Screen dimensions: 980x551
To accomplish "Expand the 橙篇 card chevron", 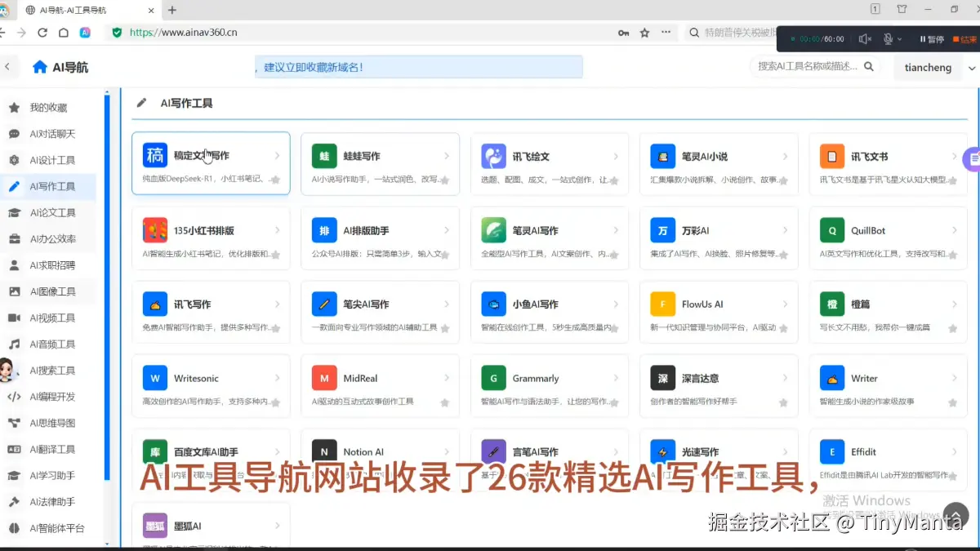I will point(955,303).
